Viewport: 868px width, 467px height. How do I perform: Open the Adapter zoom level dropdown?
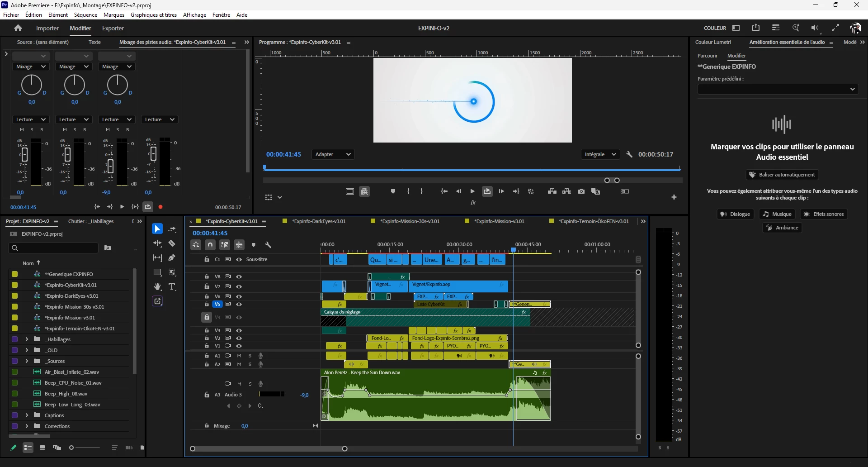(333, 154)
